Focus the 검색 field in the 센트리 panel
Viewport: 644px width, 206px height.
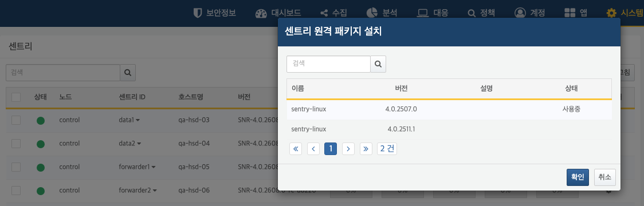click(x=63, y=73)
